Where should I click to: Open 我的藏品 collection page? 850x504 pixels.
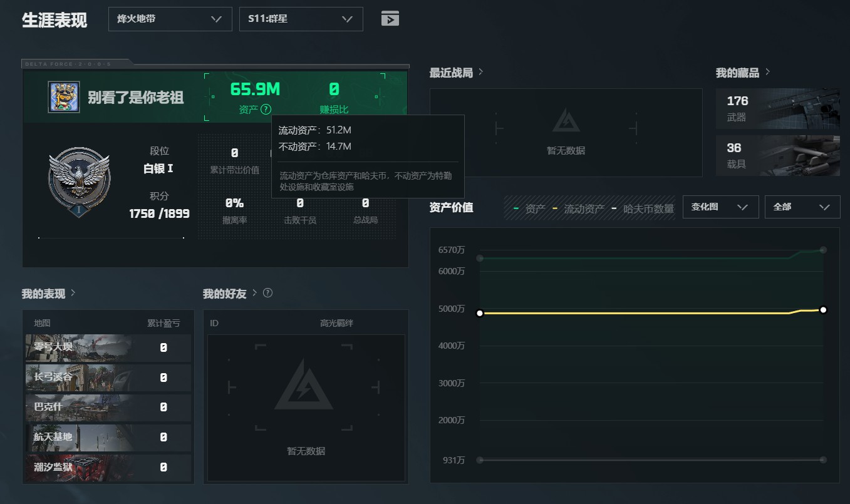pos(743,73)
